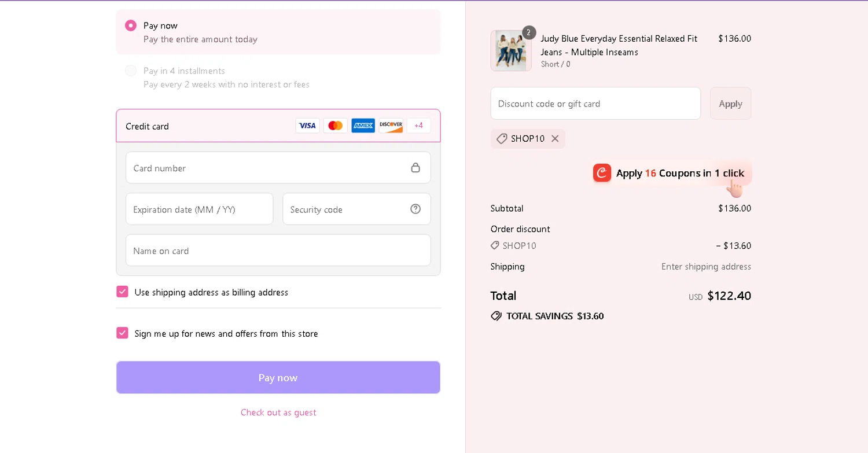The height and width of the screenshot is (453, 868).
Task: Remove the SHOP10 discount code
Action: 555,139
